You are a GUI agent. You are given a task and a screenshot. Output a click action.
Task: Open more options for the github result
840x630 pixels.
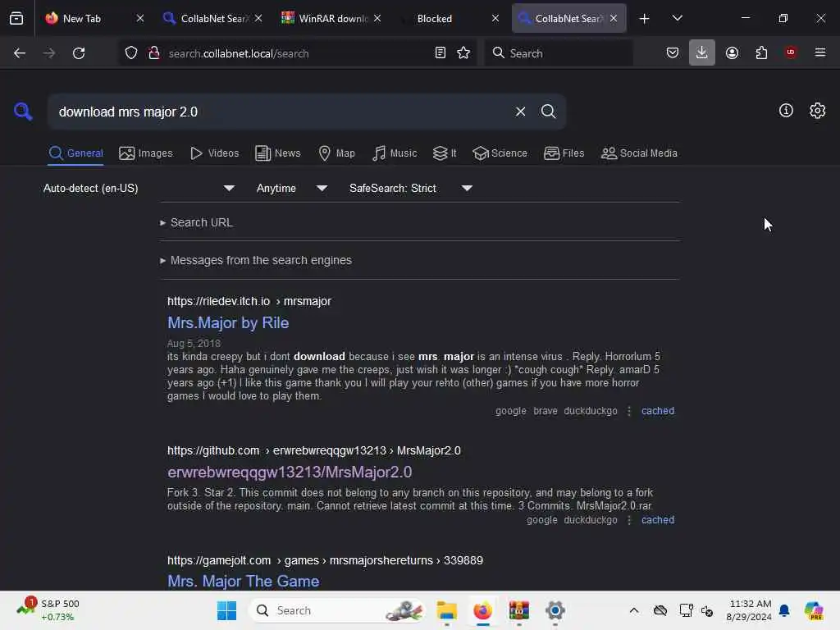click(629, 520)
